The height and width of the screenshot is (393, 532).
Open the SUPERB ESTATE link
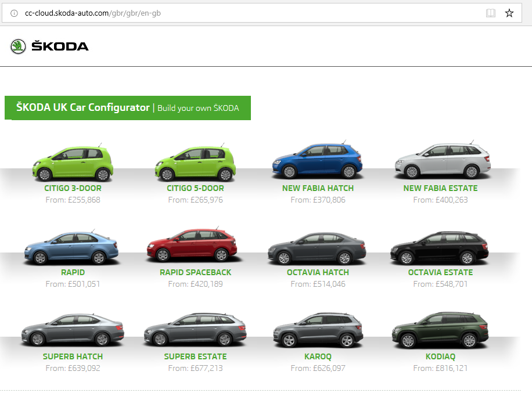tap(195, 356)
